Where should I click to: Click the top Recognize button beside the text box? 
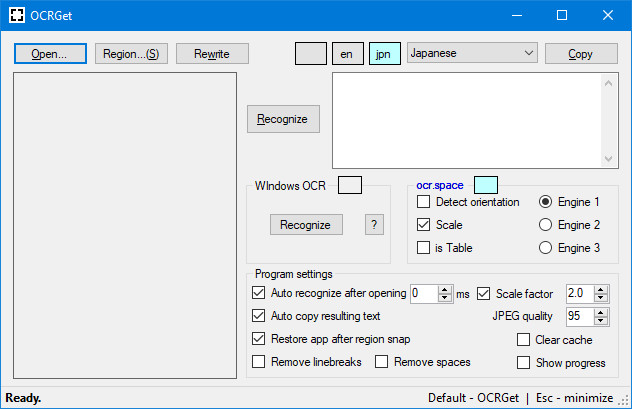(283, 119)
